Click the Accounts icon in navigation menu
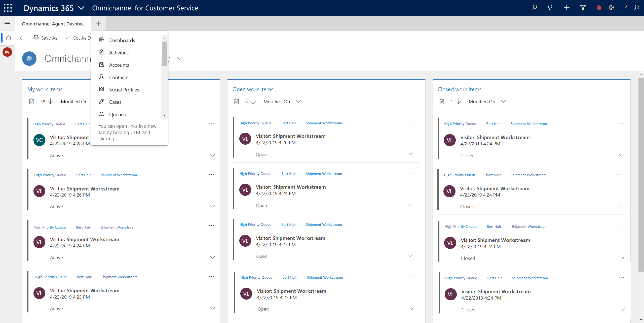This screenshot has width=644, height=323. pos(101,65)
